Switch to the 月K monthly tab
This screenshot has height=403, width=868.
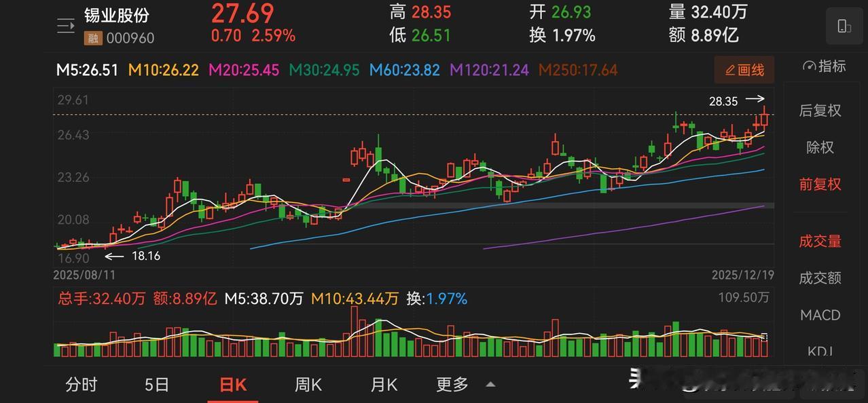click(x=384, y=385)
